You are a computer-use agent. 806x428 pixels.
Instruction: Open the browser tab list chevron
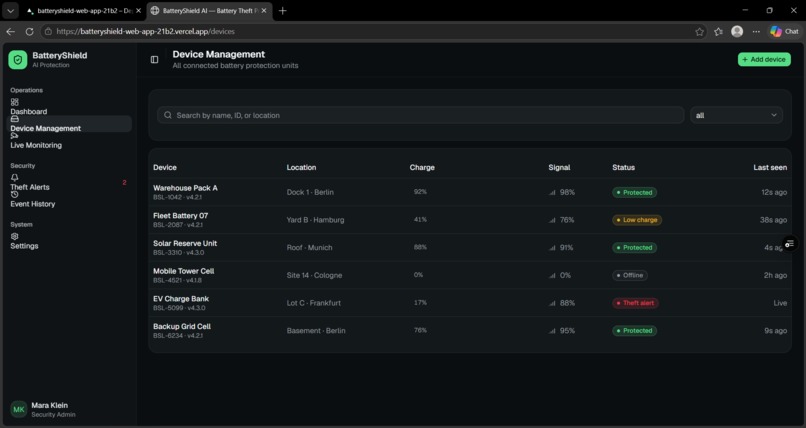tap(10, 11)
